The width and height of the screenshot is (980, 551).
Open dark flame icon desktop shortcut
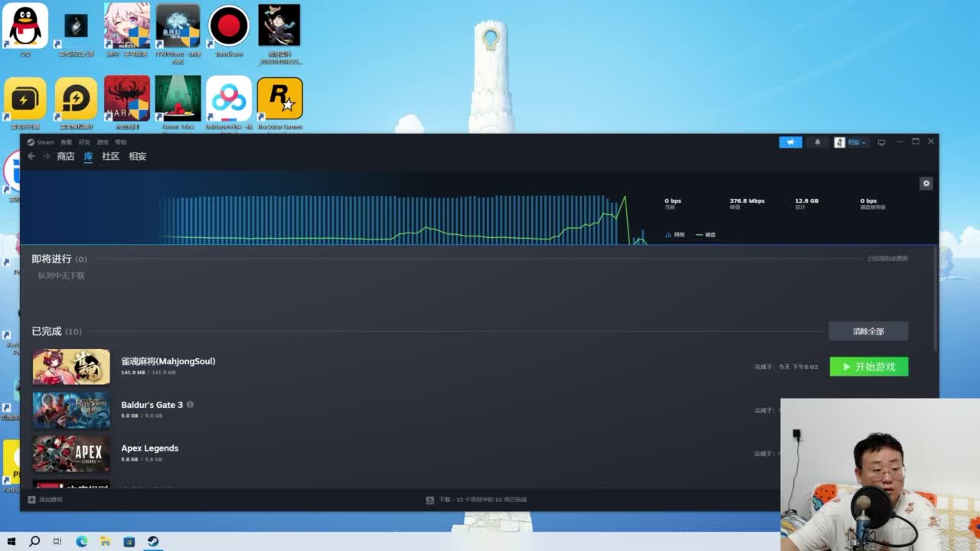pos(76,30)
